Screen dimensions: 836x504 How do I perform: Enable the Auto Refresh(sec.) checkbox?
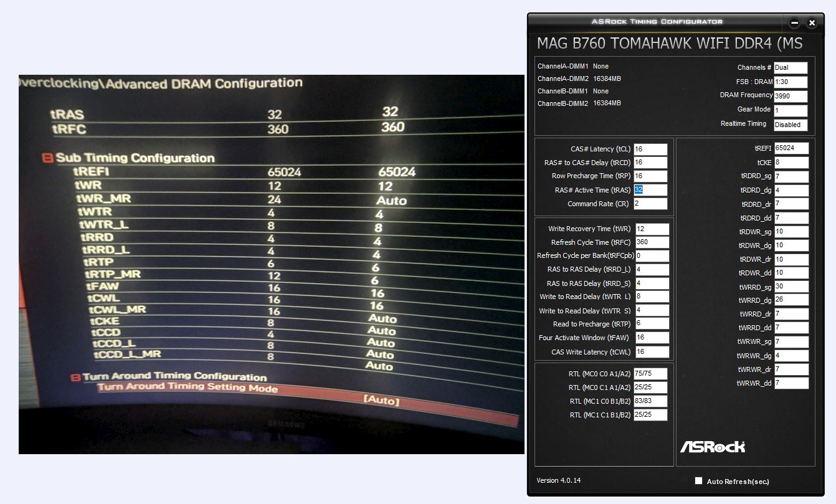(698, 481)
